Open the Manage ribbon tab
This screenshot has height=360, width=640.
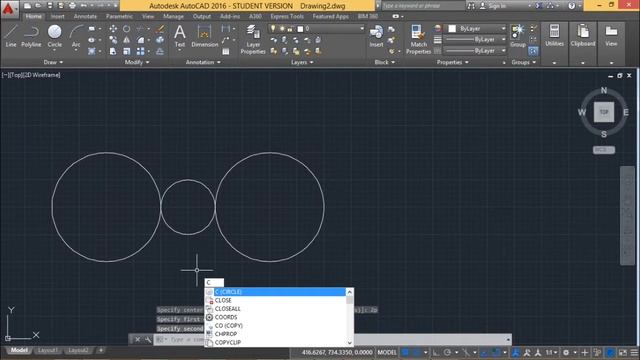(x=173, y=16)
